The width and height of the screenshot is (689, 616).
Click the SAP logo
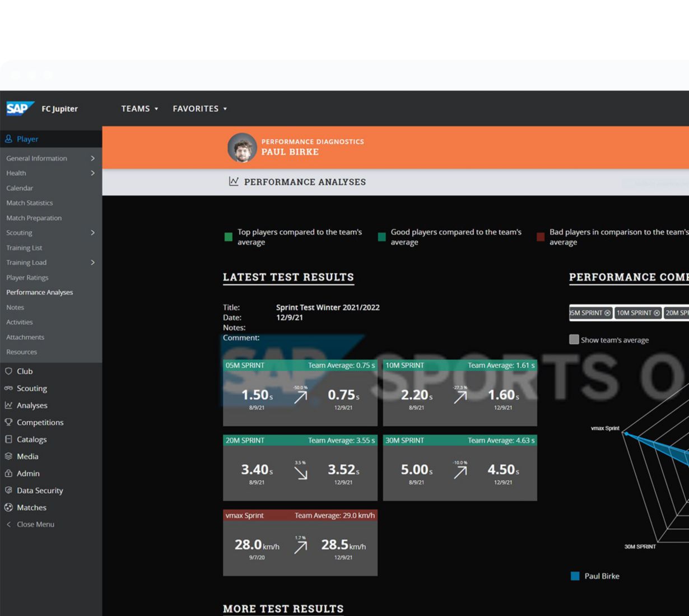click(20, 108)
